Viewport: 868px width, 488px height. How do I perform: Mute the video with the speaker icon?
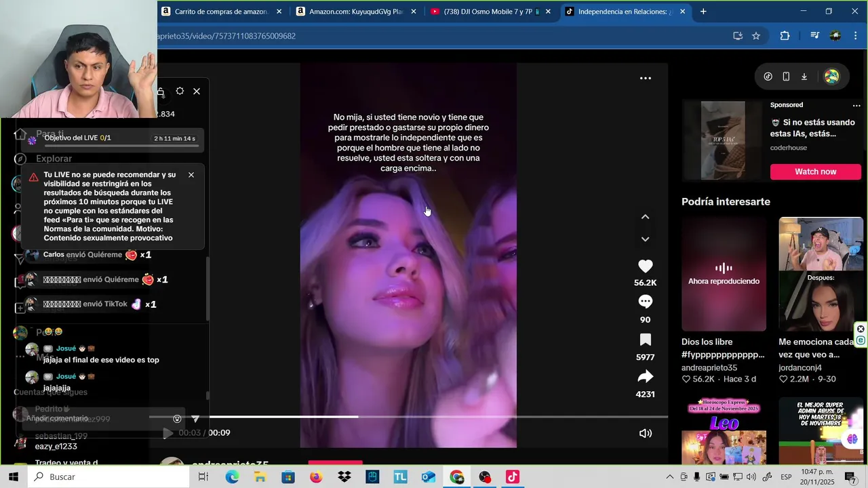point(646,433)
